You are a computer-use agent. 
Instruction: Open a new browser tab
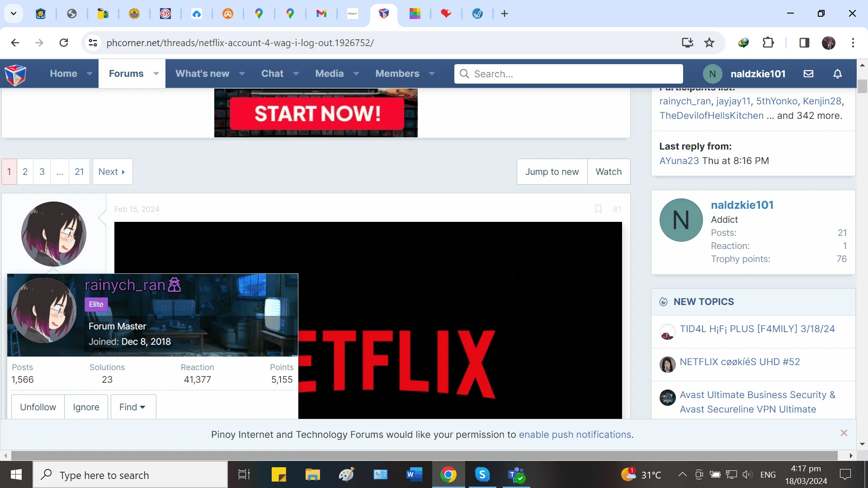point(505,14)
